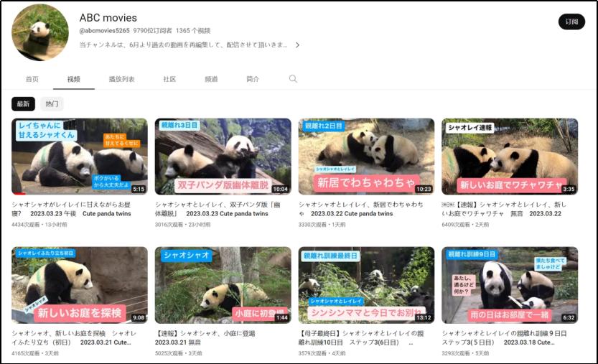598x364 pixels.
Task: Open the 新しいお庭を探検 9:08 thumbnail
Action: tap(80, 285)
